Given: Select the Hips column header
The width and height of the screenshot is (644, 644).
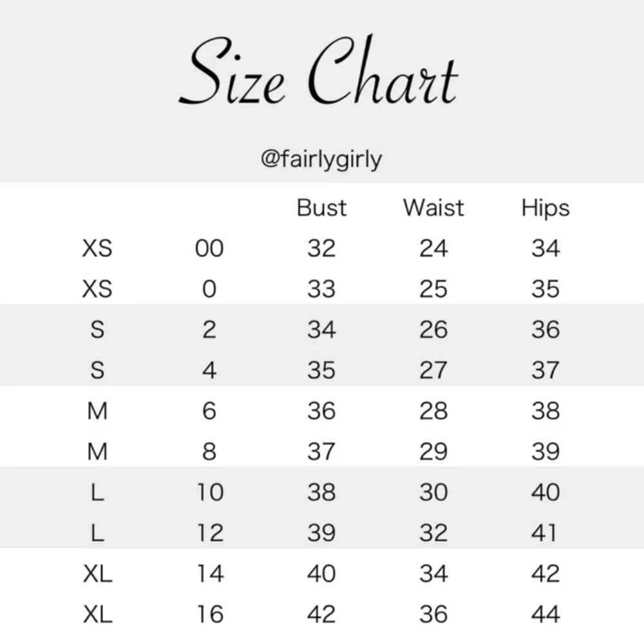Looking at the screenshot, I should 545,209.
